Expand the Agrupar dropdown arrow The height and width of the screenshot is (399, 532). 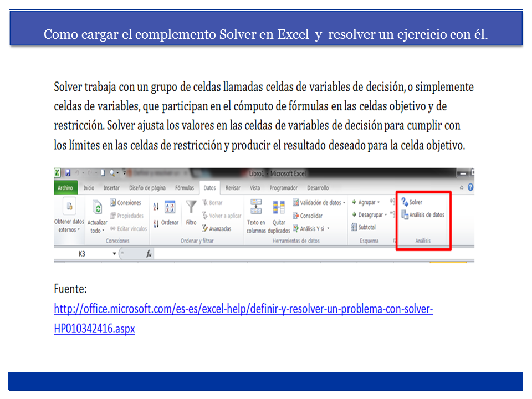(x=378, y=202)
